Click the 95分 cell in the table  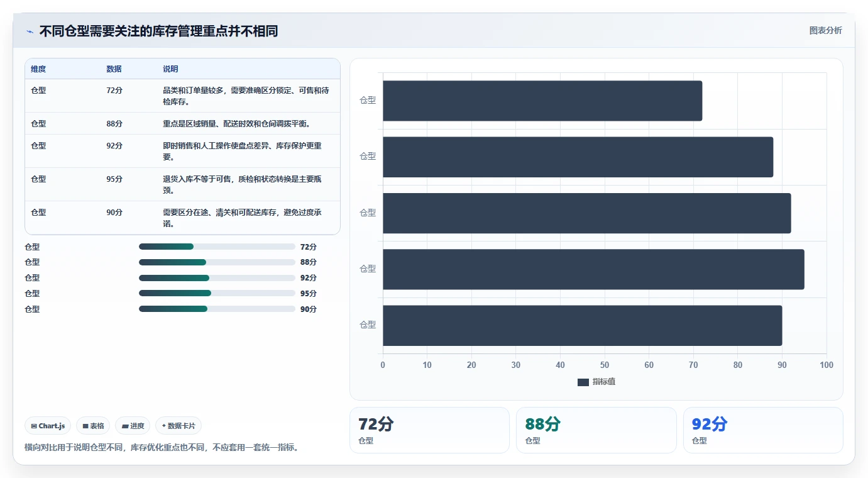click(114, 179)
